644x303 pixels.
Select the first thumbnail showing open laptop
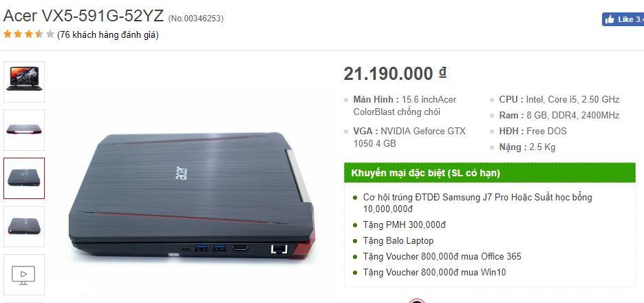24,82
